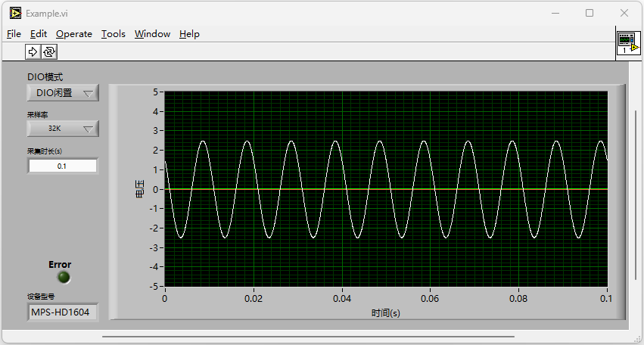Open the DIO模式 dropdown

click(x=63, y=93)
